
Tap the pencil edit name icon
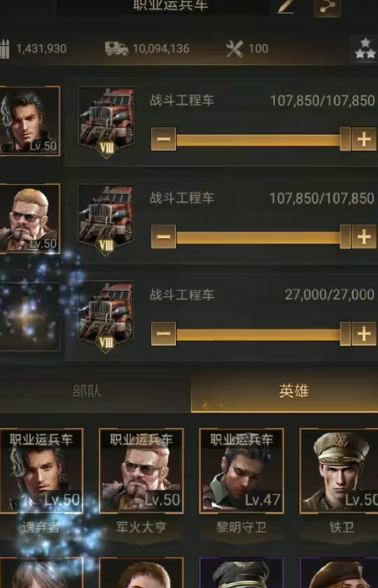(x=286, y=6)
